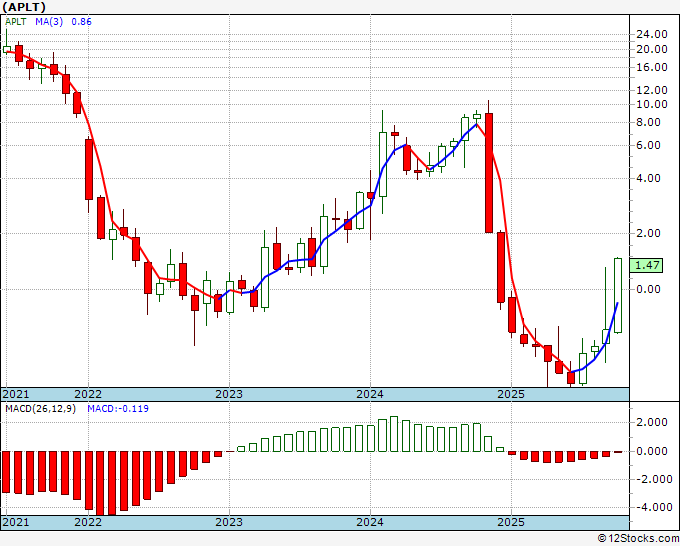Click 2021 on the price chart timeline
The height and width of the screenshot is (546, 680).
coord(16,394)
